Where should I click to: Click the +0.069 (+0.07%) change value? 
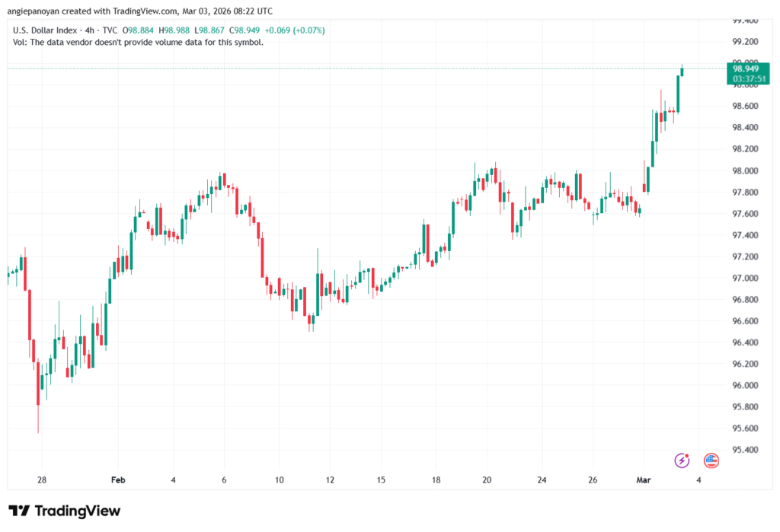[x=297, y=30]
